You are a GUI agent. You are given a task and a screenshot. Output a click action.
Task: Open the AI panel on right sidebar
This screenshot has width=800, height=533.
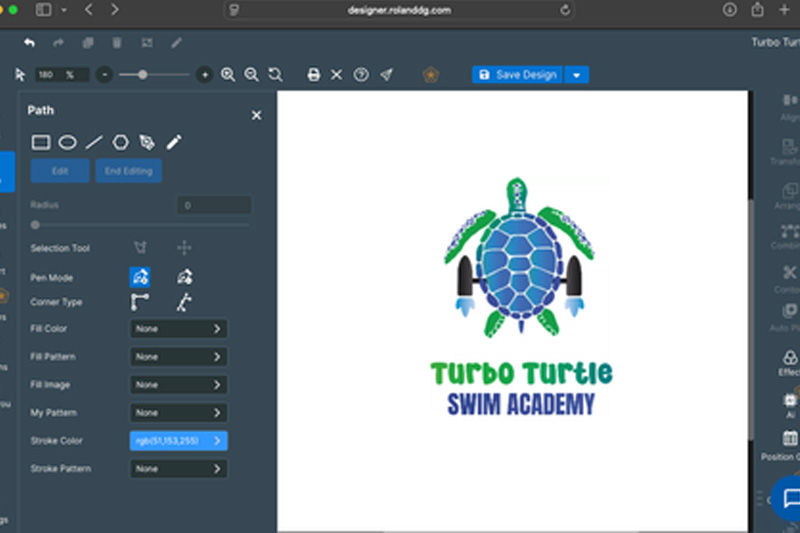click(x=790, y=405)
